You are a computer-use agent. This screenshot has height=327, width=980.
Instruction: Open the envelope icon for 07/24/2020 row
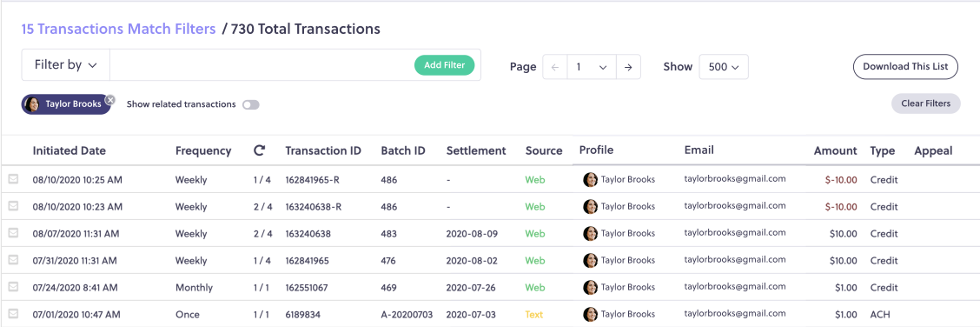pos(13,286)
